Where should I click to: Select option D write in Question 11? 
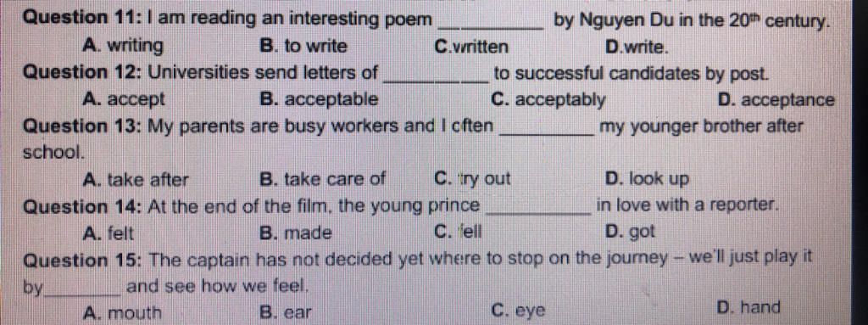click(637, 48)
